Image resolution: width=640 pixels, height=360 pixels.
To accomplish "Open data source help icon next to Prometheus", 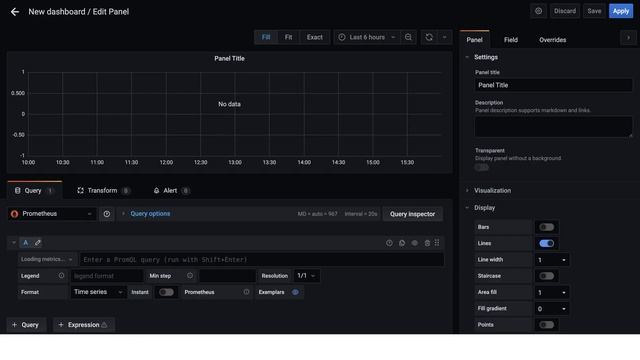I will 107,214.
